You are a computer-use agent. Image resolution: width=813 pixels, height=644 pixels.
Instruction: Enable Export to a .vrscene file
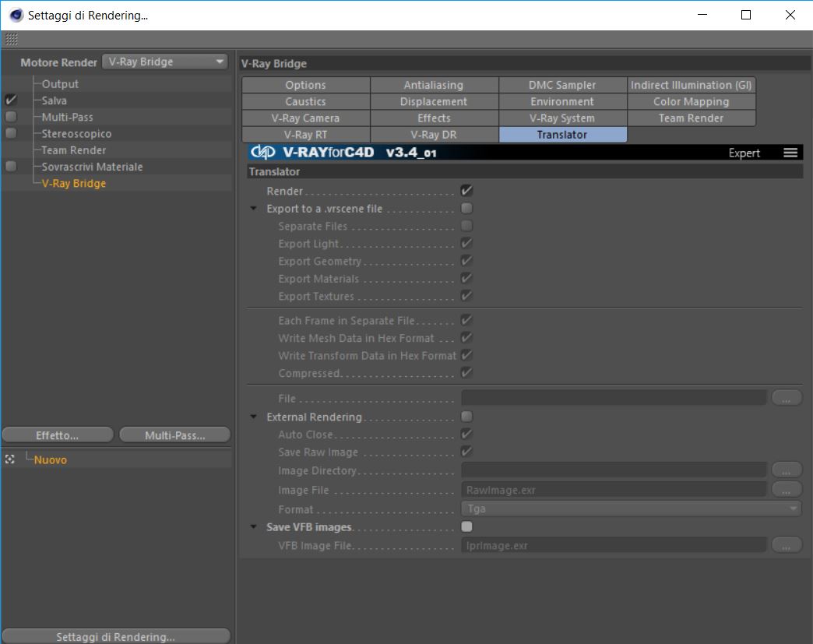(466, 208)
